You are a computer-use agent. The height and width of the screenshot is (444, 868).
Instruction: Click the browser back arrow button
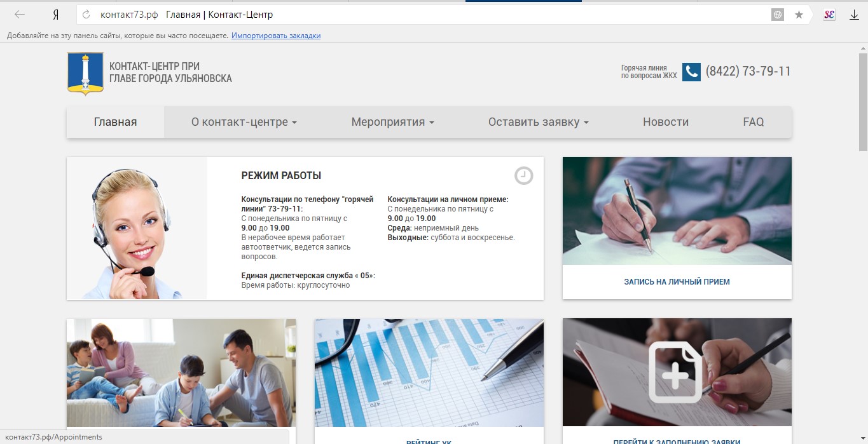pyautogui.click(x=20, y=15)
